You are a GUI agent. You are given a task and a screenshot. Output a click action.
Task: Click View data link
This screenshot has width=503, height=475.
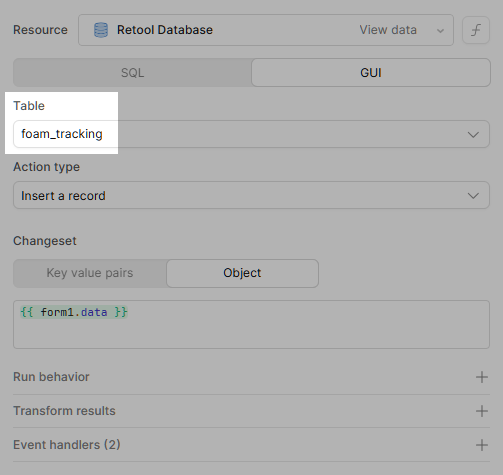388,30
